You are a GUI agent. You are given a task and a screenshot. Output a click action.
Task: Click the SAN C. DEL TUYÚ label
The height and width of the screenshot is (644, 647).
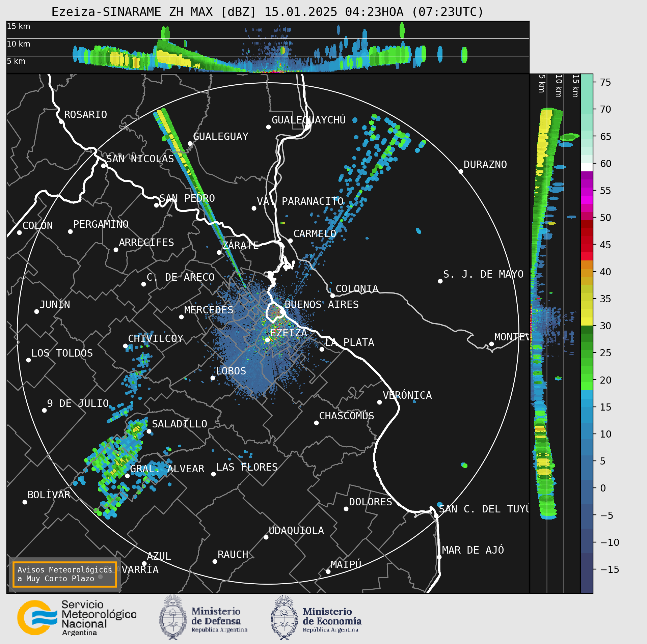tap(484, 509)
